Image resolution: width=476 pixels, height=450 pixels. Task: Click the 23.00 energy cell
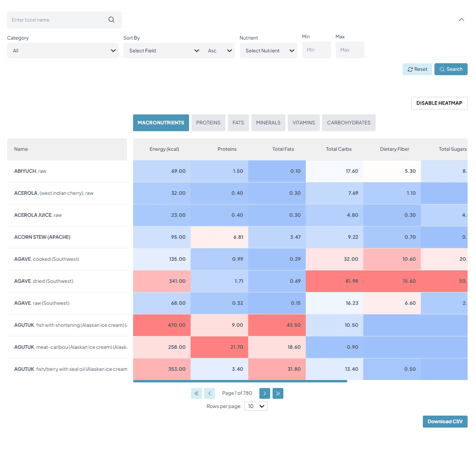tap(162, 215)
